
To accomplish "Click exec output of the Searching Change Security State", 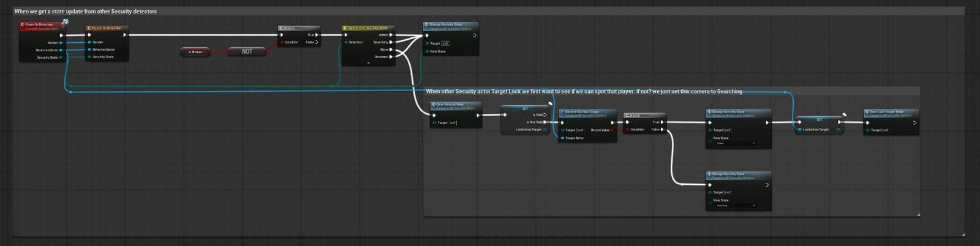I will click(767, 185).
